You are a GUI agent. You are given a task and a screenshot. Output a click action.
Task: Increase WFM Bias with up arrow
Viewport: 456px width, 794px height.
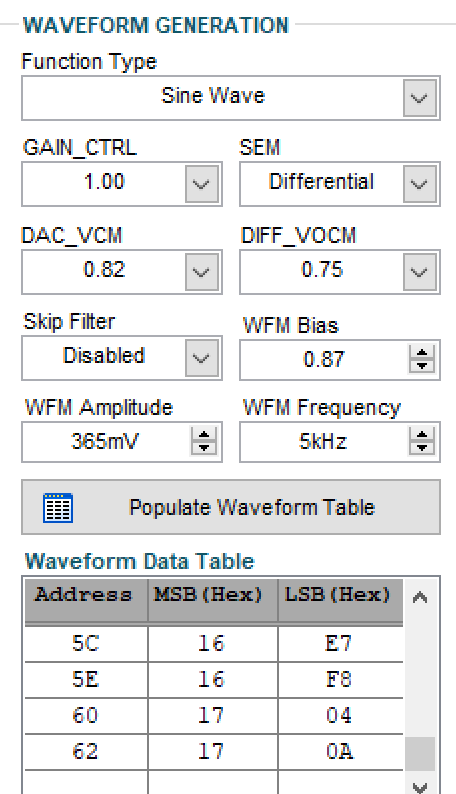422,353
